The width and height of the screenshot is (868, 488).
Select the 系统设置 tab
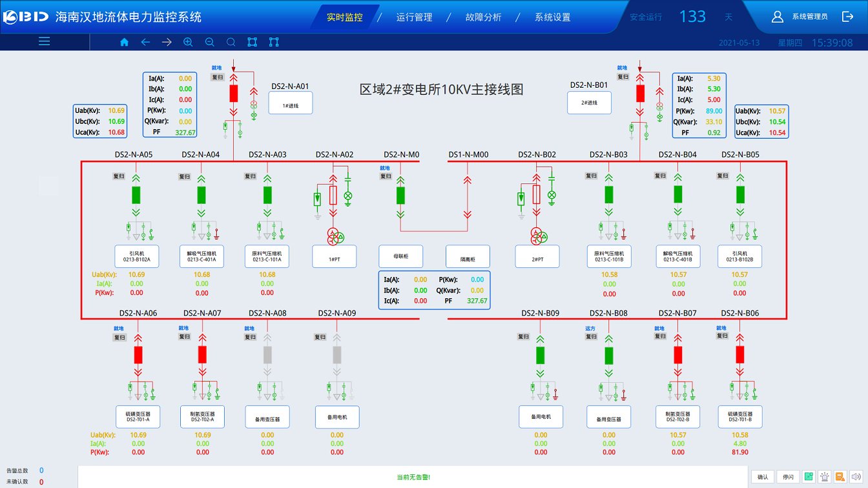(x=552, y=17)
